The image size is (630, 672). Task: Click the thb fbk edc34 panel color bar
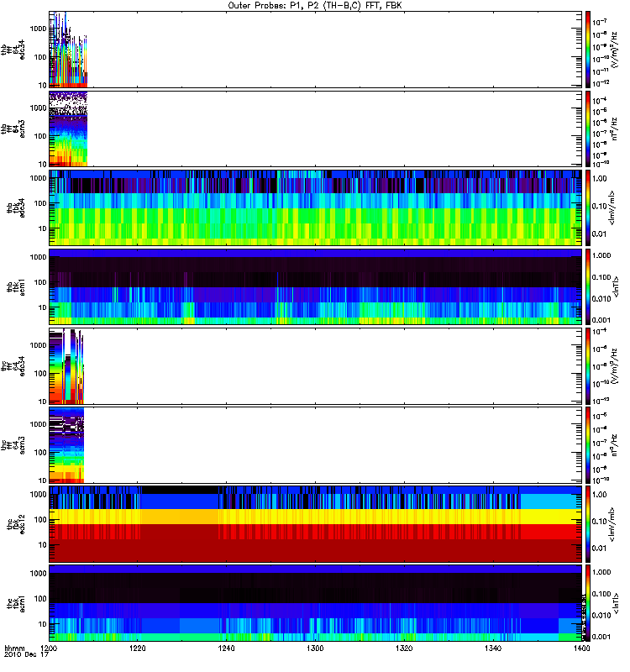[x=588, y=207]
